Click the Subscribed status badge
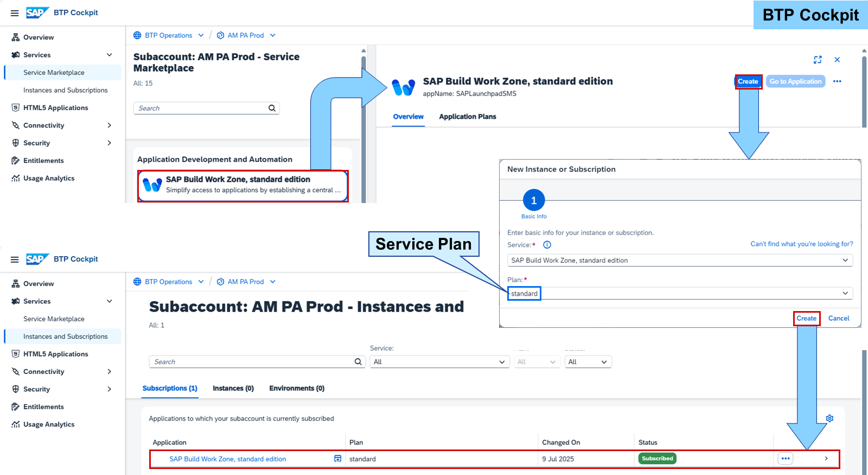 click(x=658, y=459)
